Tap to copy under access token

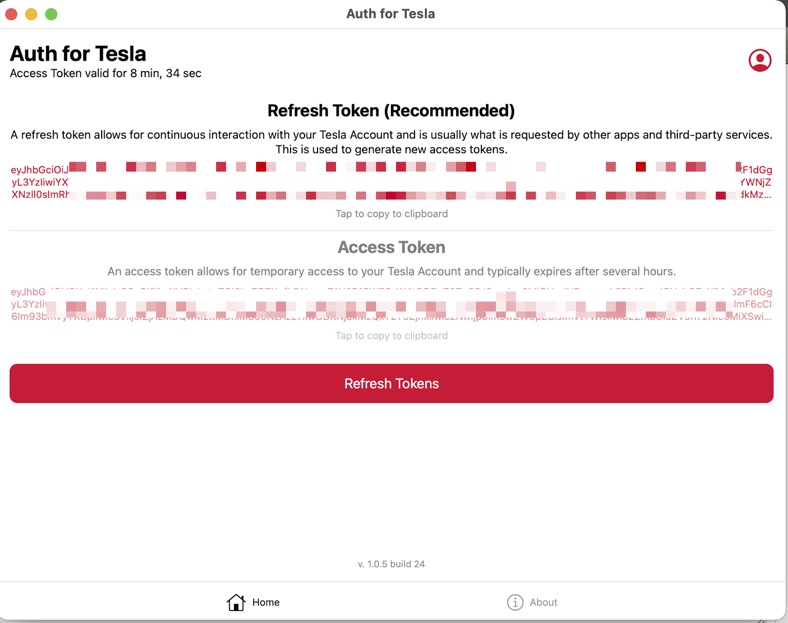point(391,336)
